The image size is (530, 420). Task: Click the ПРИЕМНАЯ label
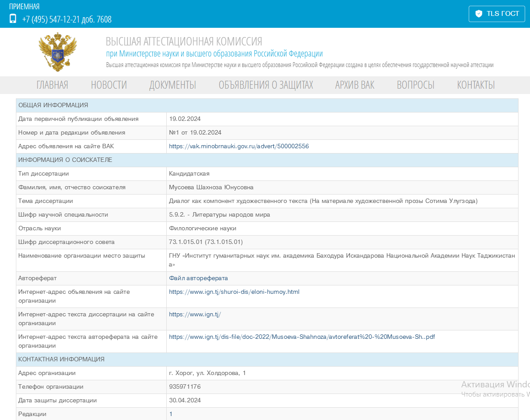24,7
